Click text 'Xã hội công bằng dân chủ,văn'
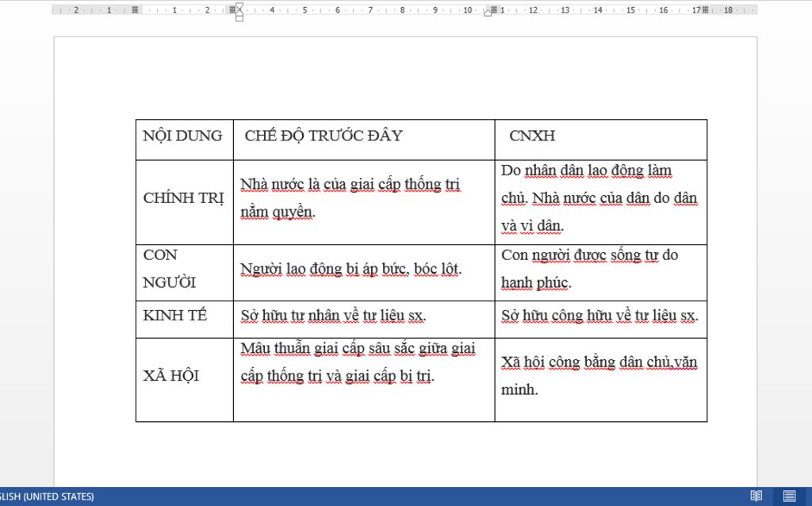Screen dimensions: 812x506 599,362
